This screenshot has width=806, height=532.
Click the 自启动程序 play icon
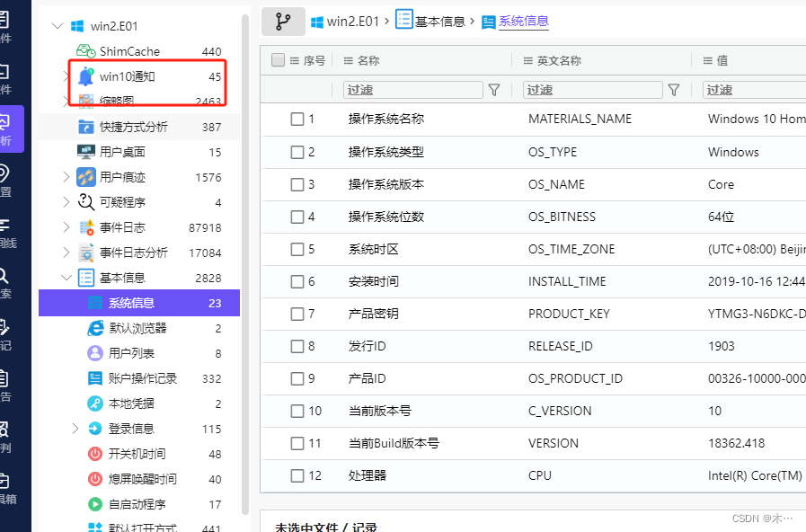click(x=95, y=504)
